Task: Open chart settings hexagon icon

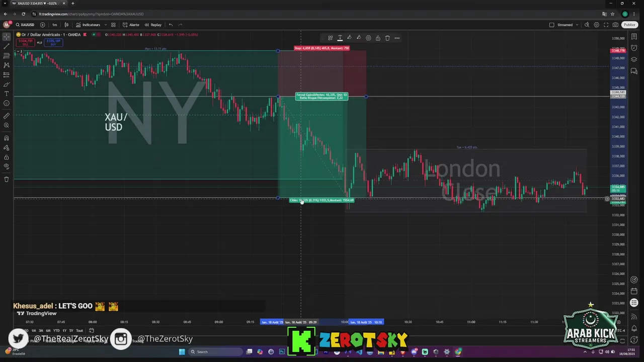Action: (597, 25)
